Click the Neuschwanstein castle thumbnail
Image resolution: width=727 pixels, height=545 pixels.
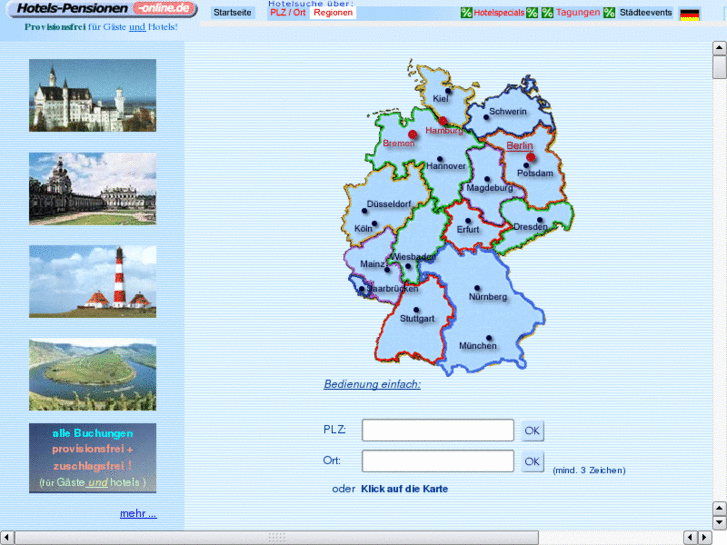pos(93,95)
